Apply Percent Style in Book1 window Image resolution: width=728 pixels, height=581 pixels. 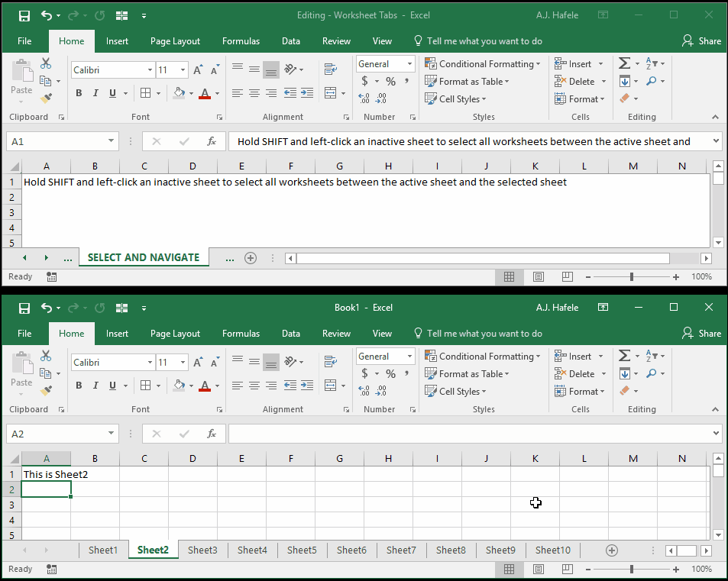391,373
